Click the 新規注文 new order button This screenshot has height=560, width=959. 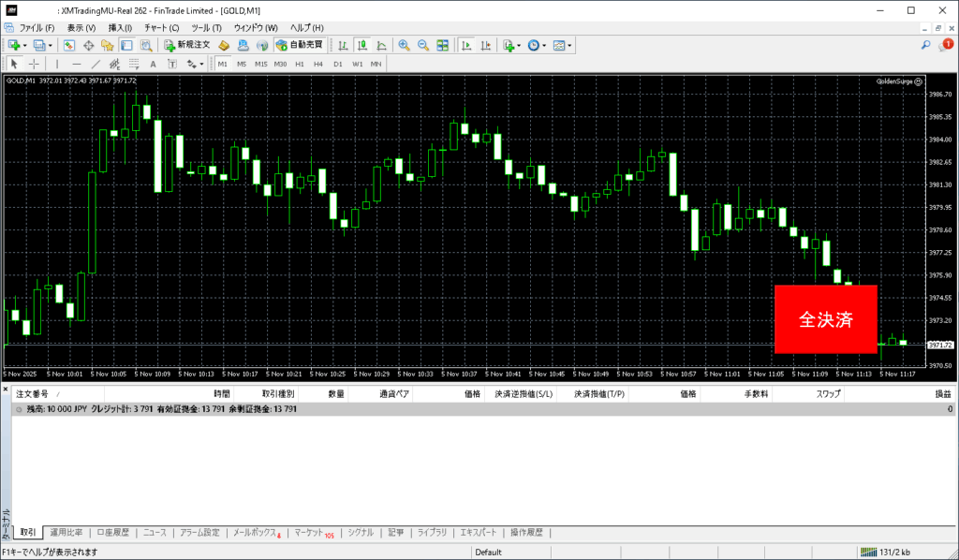[186, 45]
